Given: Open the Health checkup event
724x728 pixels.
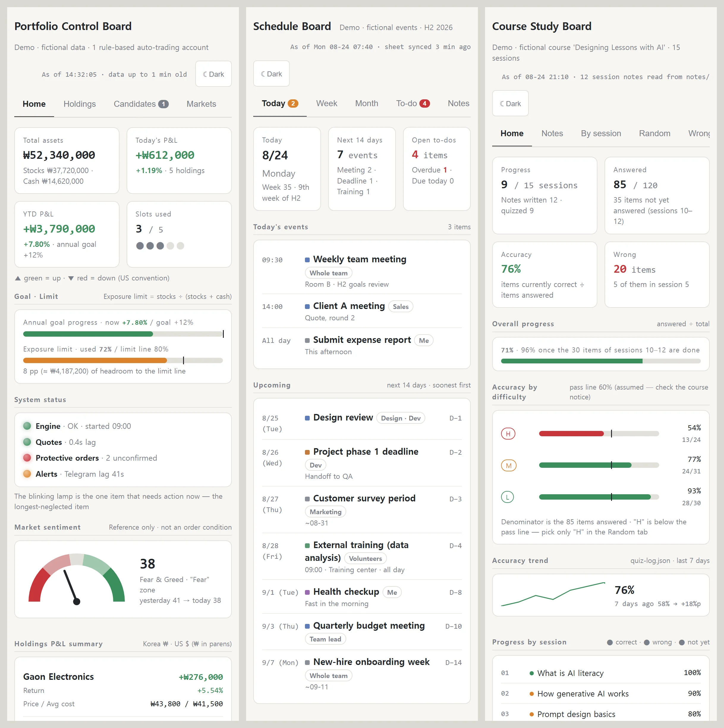Looking at the screenshot, I should 362,597.
